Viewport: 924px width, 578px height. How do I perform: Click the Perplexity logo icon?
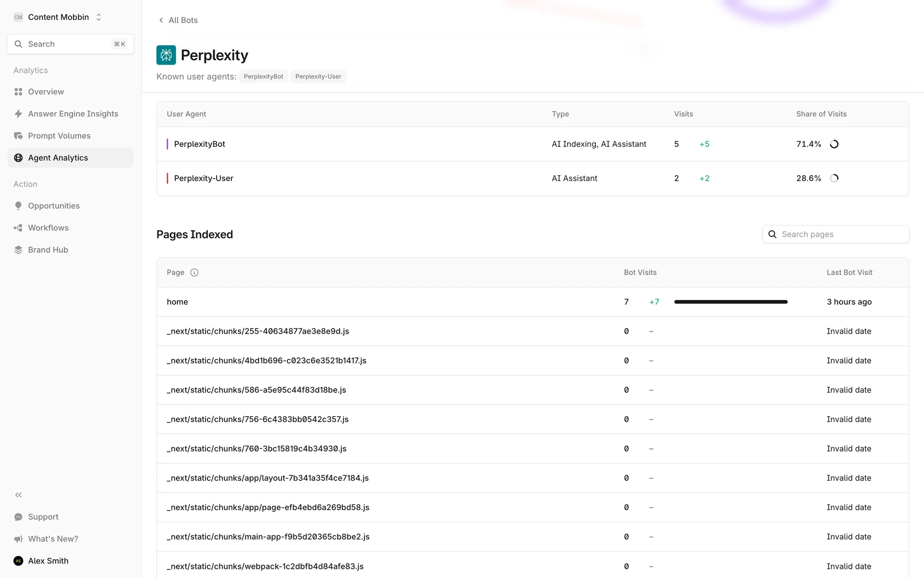coord(166,55)
